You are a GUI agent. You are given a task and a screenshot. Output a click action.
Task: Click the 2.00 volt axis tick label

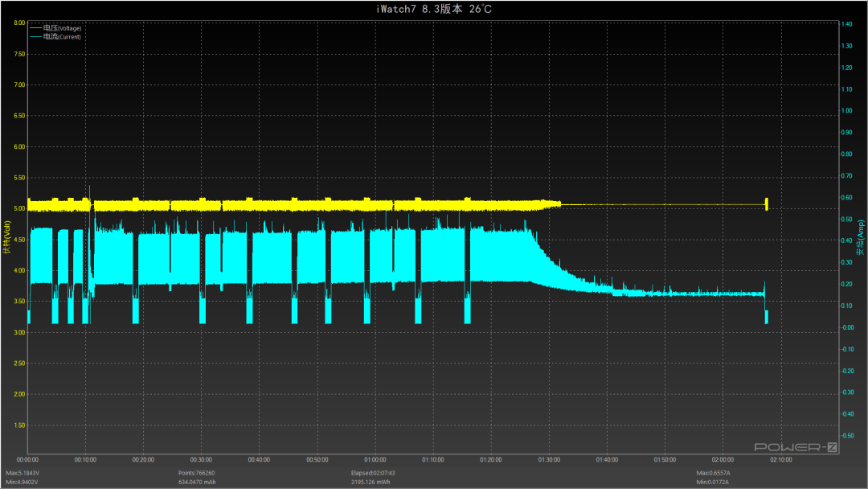tap(19, 394)
